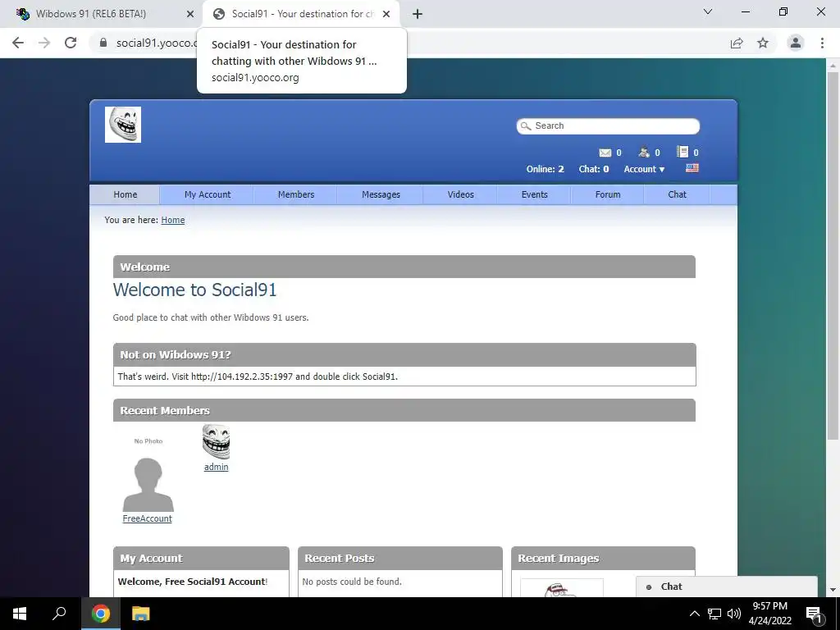This screenshot has width=840, height=630.
Task: Select the Home navigation tab
Action: [x=125, y=194]
